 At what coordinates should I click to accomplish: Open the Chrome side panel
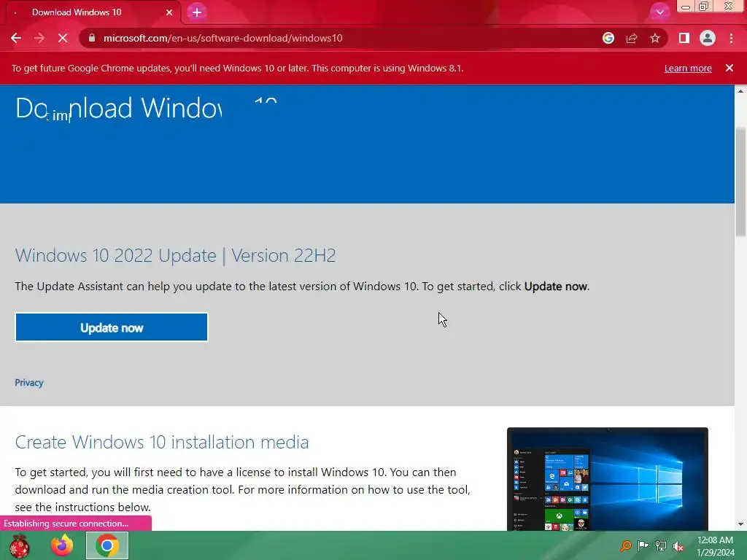pyautogui.click(x=684, y=38)
